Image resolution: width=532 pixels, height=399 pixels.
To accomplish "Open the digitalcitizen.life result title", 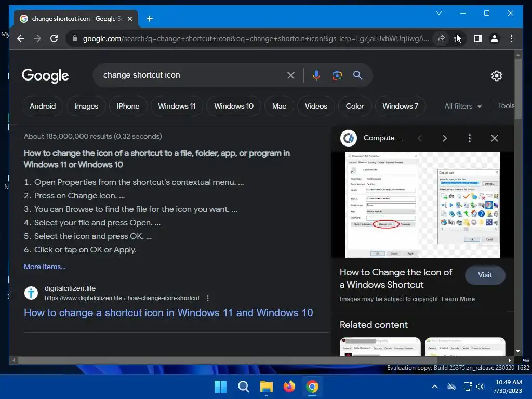I will pos(168,312).
